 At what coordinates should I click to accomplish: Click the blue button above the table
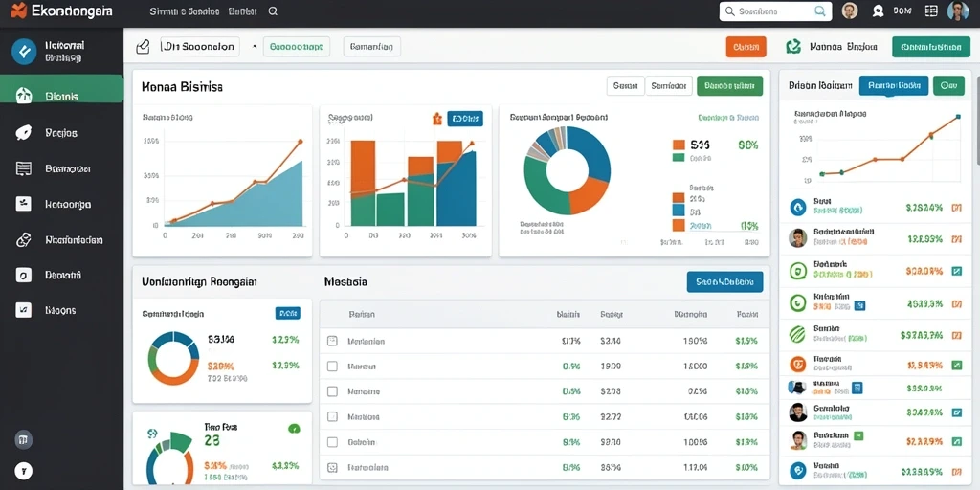point(725,282)
